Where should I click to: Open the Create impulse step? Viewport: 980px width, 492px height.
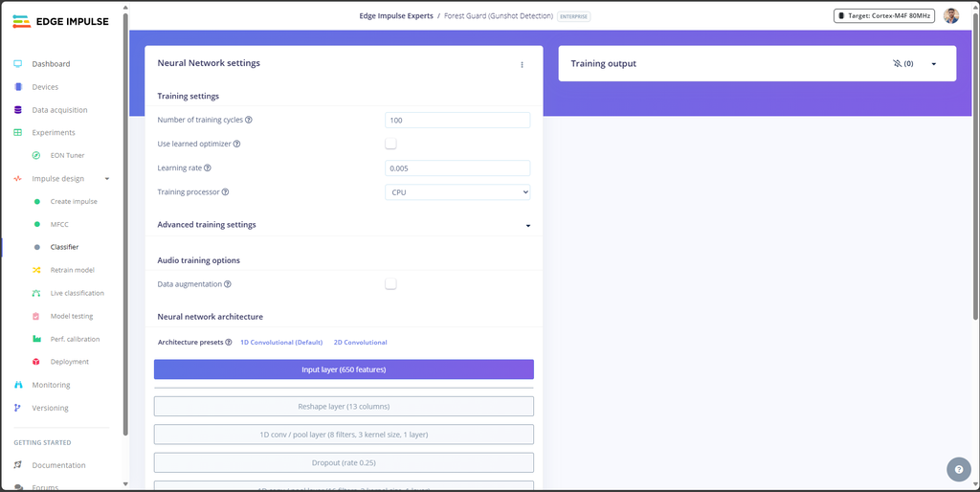(74, 201)
